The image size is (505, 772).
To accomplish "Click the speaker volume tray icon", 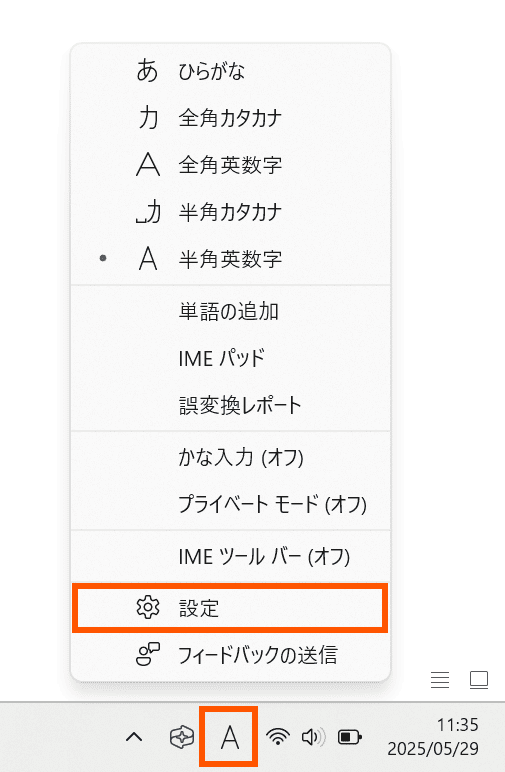I will point(314,737).
